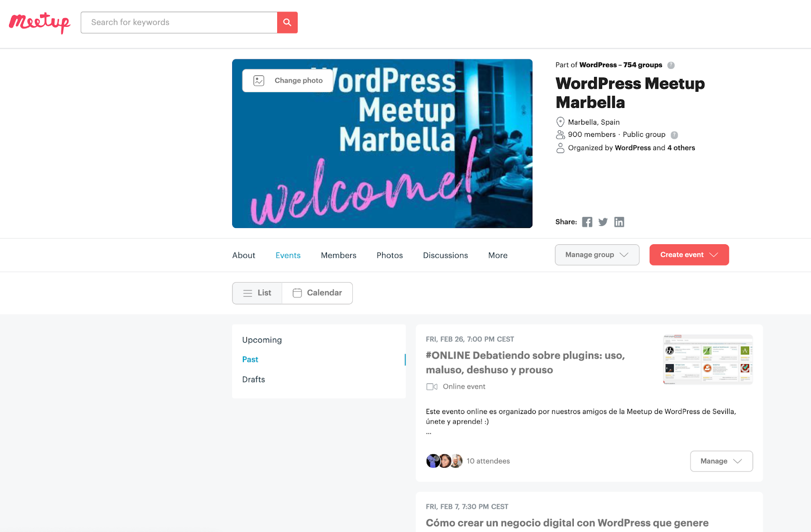Click the Change photo button

(287, 81)
